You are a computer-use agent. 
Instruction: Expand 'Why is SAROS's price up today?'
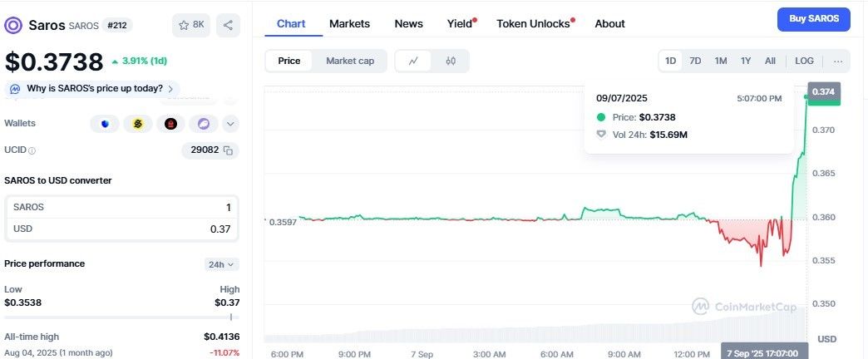click(x=92, y=89)
